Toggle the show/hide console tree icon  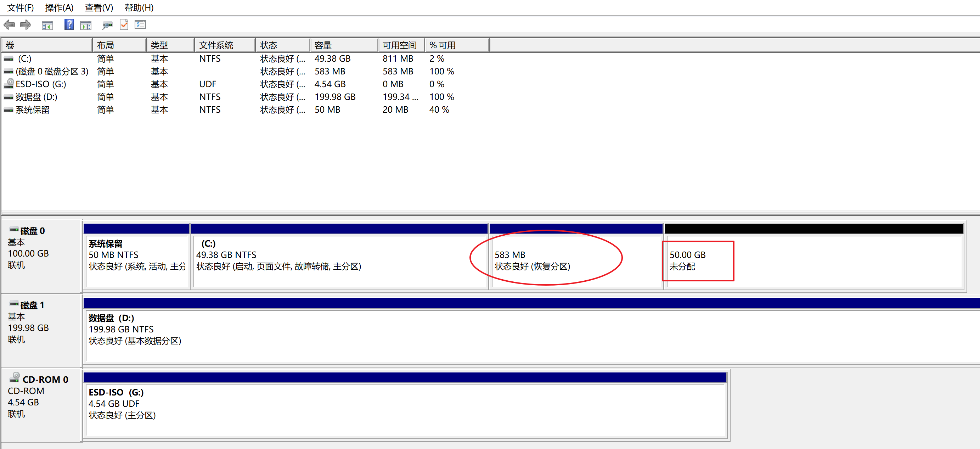[47, 25]
